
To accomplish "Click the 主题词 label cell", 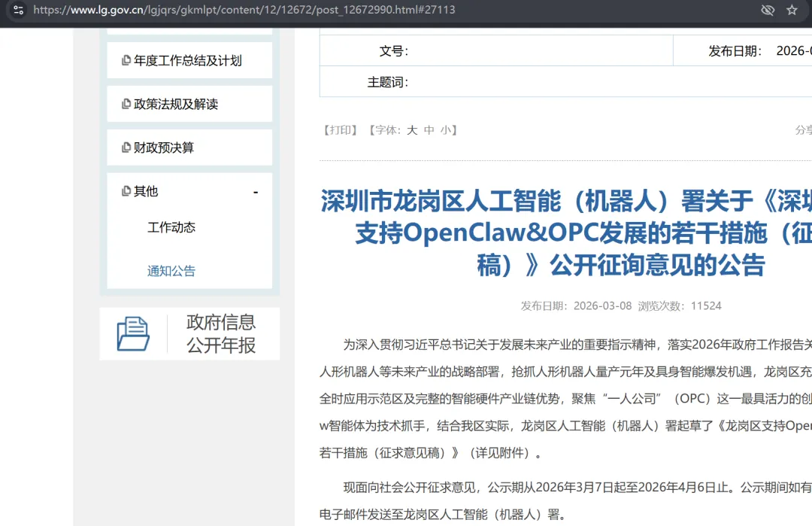I will click(x=388, y=82).
